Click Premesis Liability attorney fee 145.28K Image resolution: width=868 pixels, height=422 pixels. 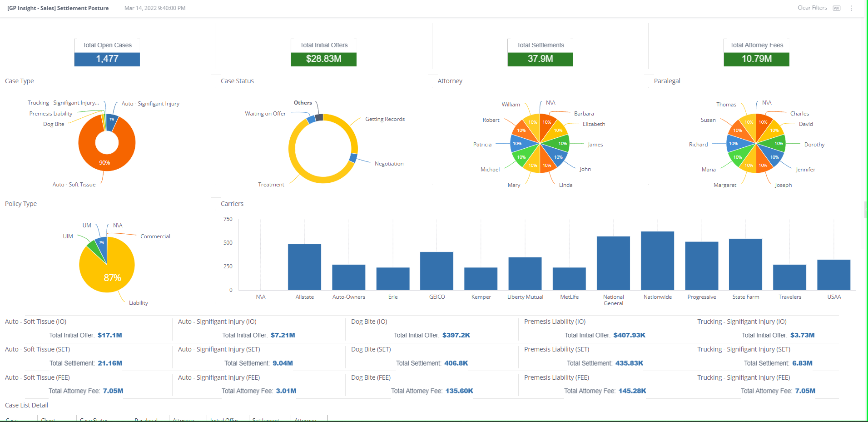coord(632,391)
